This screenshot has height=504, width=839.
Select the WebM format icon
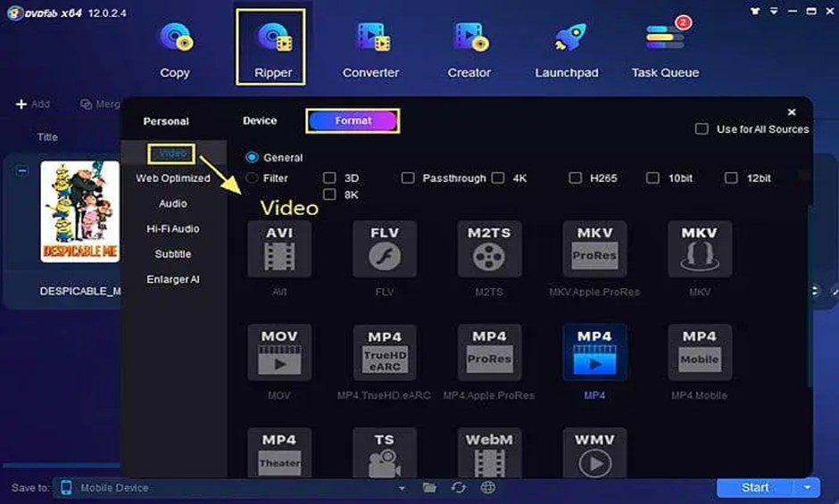[x=489, y=452]
